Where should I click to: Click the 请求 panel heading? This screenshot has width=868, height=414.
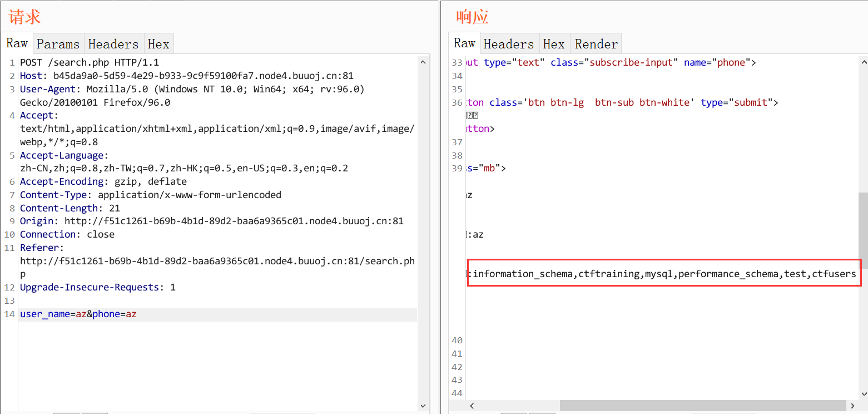click(x=24, y=17)
